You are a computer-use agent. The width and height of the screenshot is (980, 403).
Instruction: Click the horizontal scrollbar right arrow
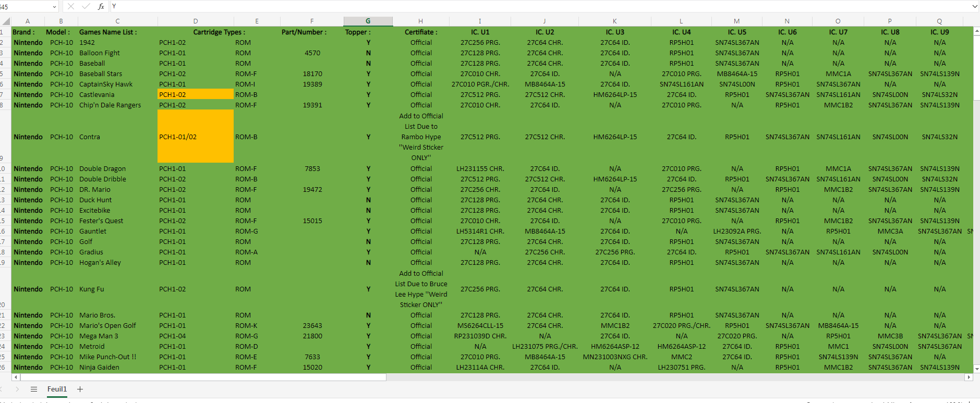(969, 377)
